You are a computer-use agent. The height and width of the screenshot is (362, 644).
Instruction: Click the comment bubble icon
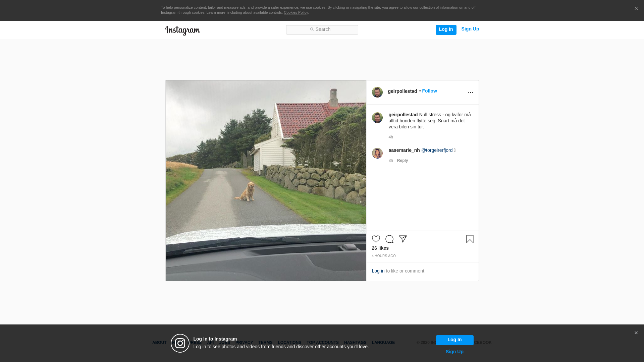click(389, 239)
